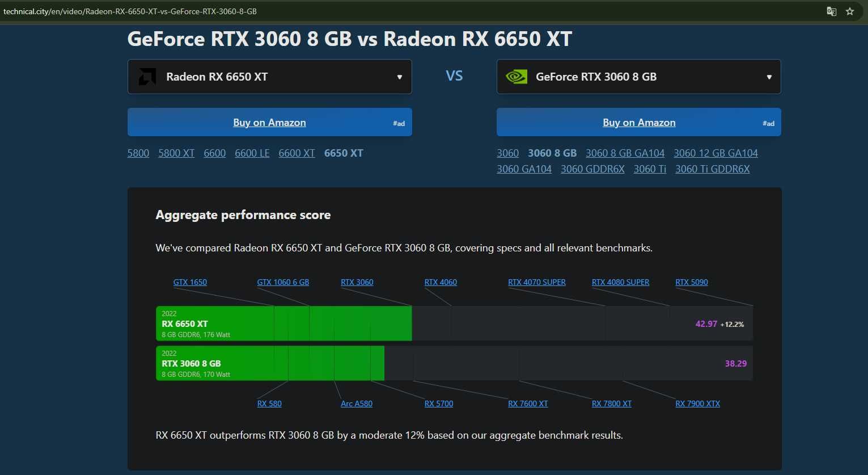868x475 pixels.
Task: Click Buy on Amazon for GeForce RTX 3060
Action: pyautogui.click(x=639, y=122)
